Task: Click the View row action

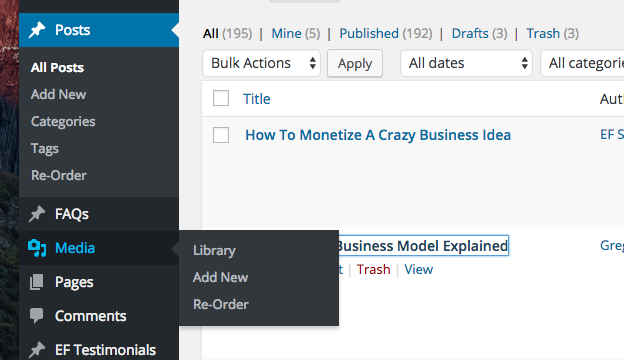Action: click(x=419, y=270)
